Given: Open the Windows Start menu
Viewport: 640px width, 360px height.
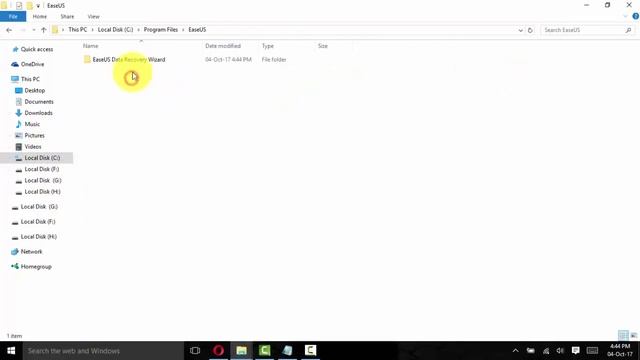Looking at the screenshot, I should coord(11,351).
